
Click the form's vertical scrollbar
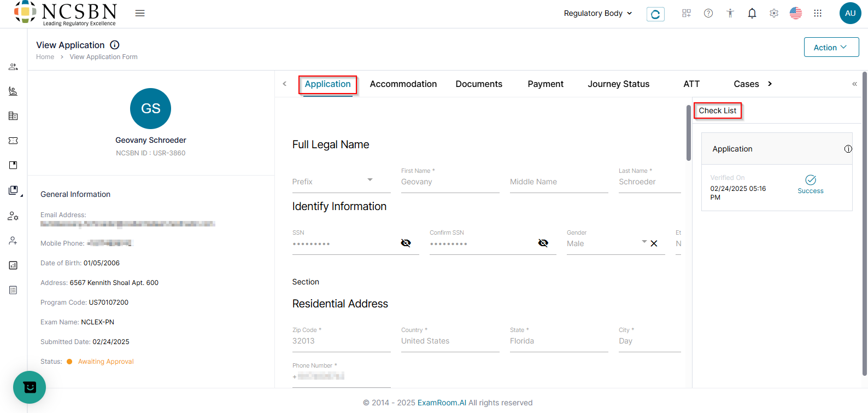click(689, 134)
